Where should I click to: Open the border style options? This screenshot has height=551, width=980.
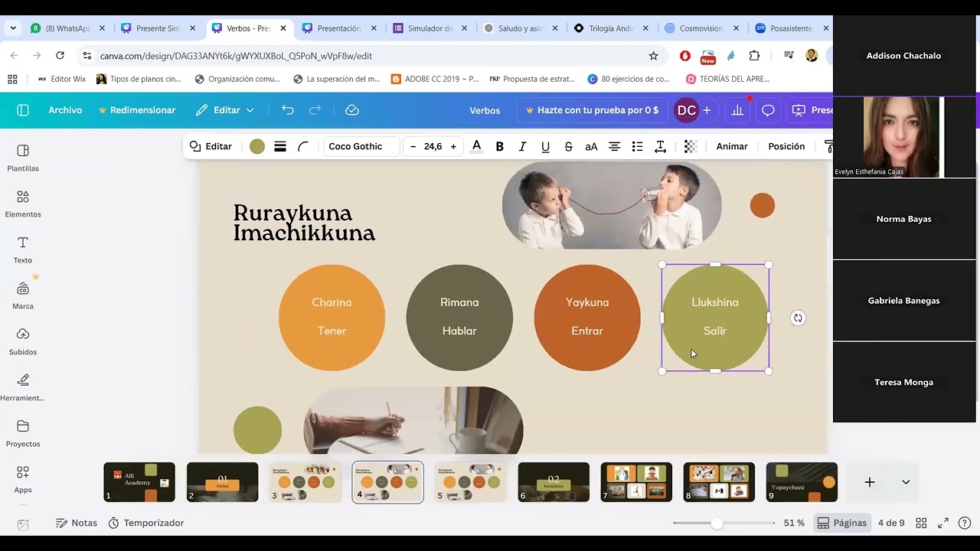pos(280,146)
